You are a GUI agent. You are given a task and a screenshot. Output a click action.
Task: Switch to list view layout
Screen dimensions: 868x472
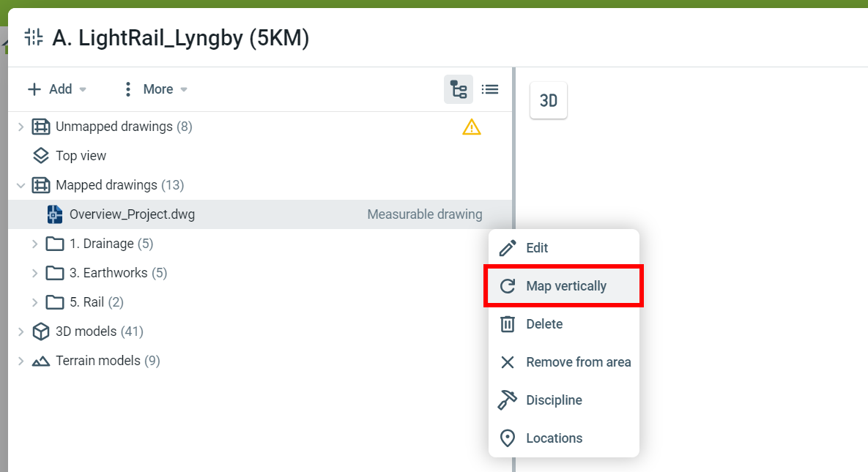coord(490,89)
